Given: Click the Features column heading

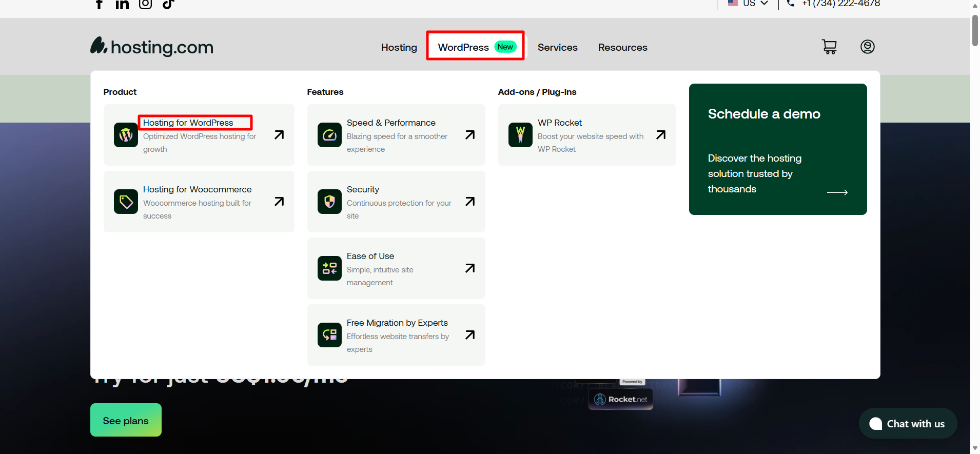Looking at the screenshot, I should point(325,92).
